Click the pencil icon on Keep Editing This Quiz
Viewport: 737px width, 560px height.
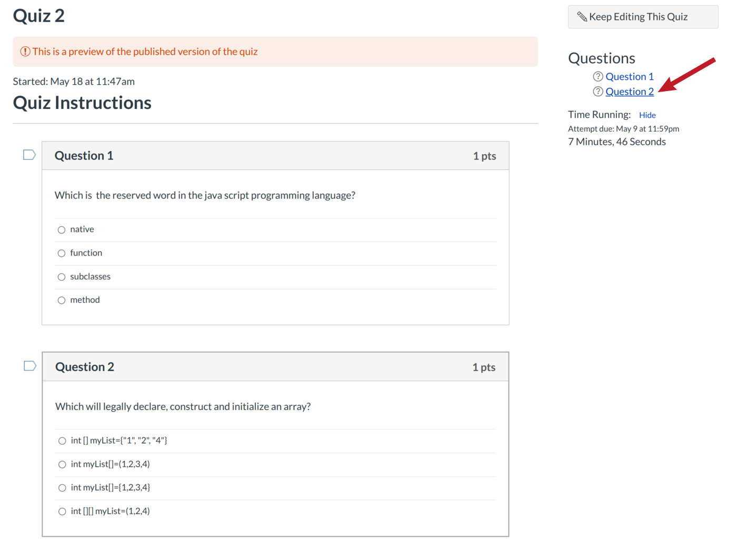(582, 16)
